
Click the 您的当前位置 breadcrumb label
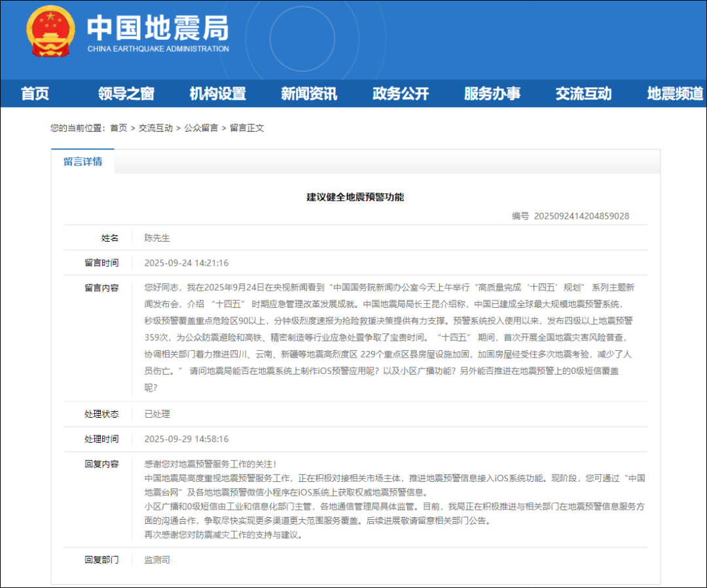point(77,128)
